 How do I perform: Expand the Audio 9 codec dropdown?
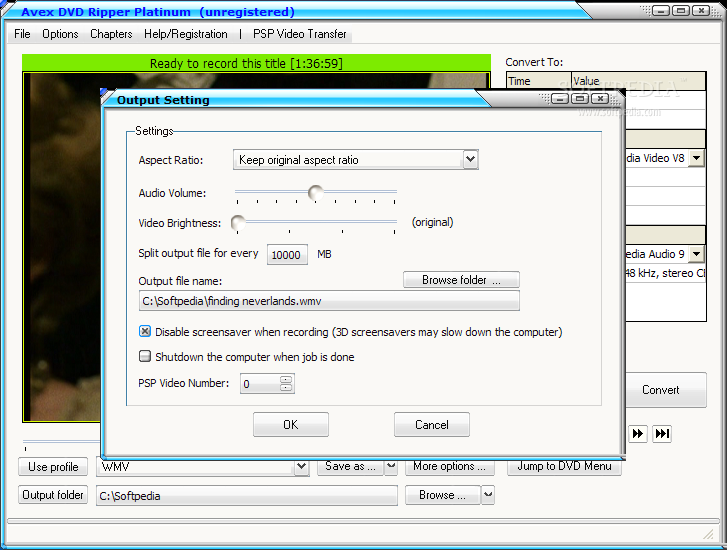[696, 254]
